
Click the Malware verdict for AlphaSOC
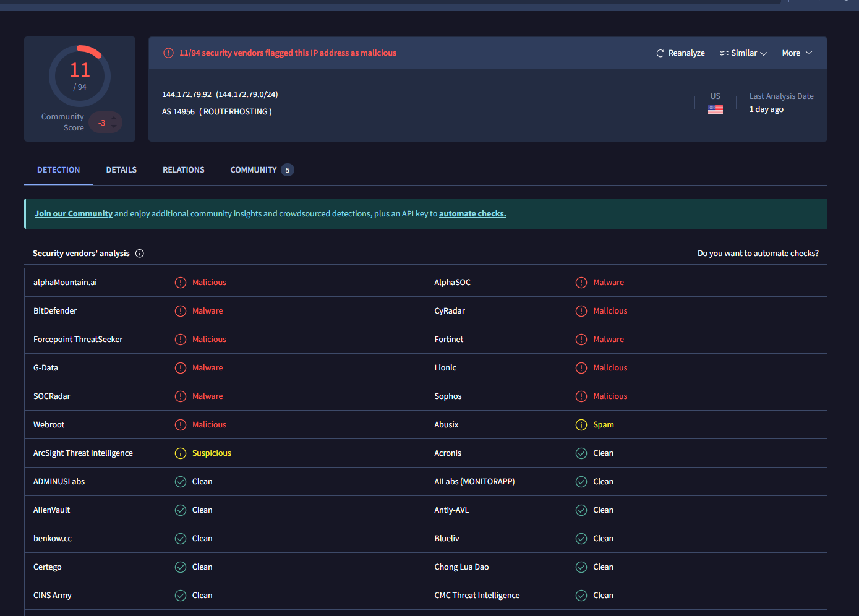tap(609, 283)
